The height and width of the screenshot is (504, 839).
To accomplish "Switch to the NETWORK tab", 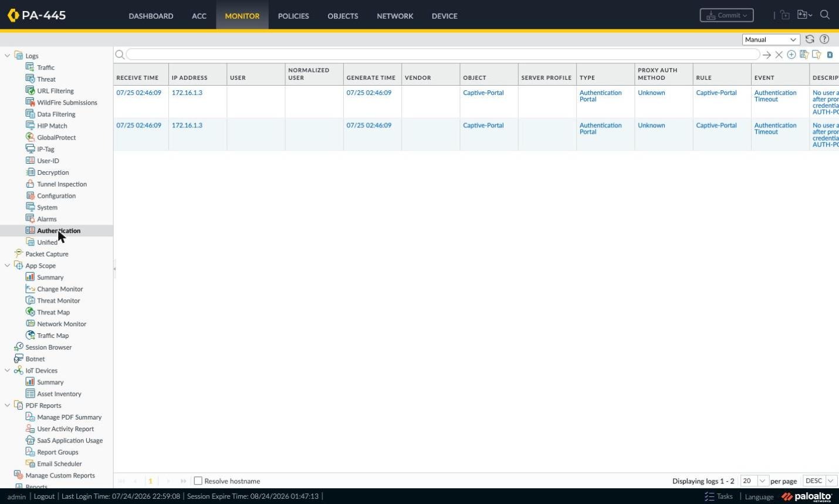I will click(395, 16).
